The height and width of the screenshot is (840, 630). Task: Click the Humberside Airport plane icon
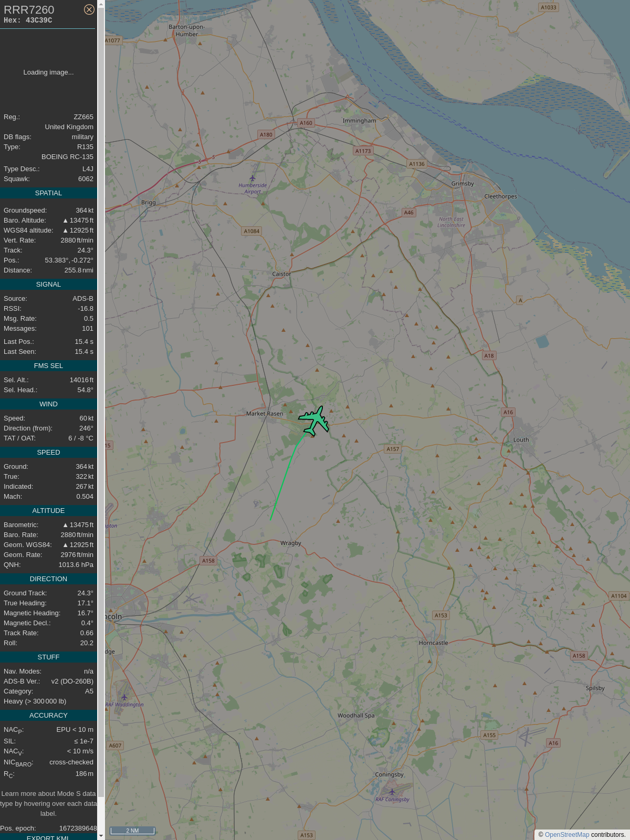click(x=253, y=178)
